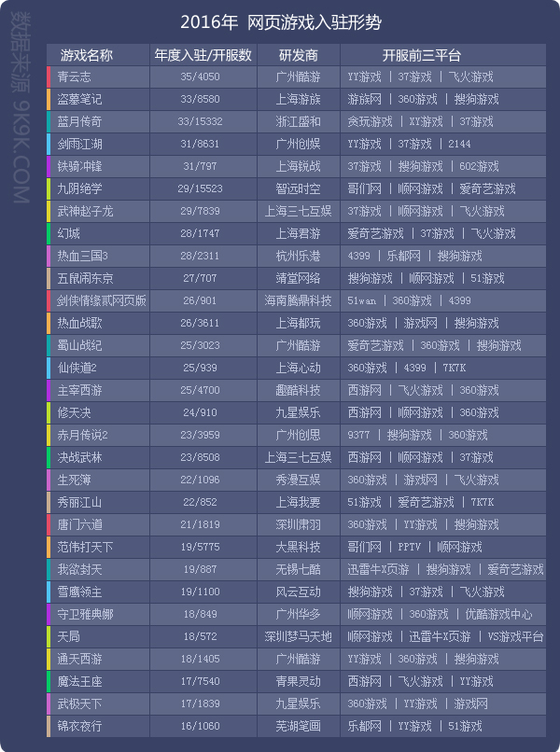Click the platform PPTV
The width and height of the screenshot is (560, 752).
(x=410, y=547)
